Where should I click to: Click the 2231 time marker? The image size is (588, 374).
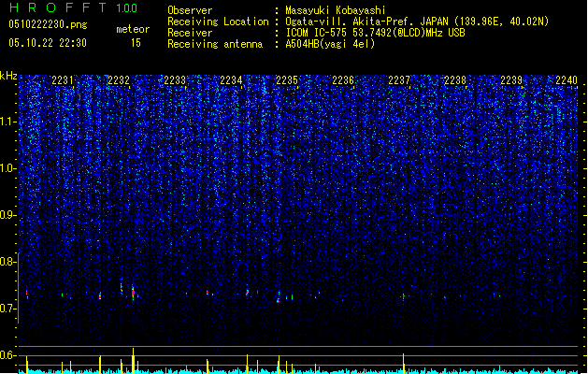coord(63,80)
